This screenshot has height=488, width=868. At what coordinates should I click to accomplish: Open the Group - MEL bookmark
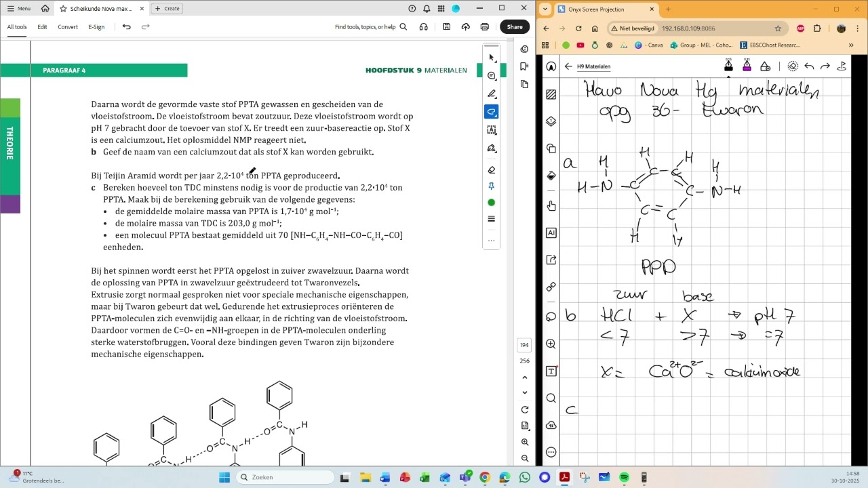click(701, 45)
